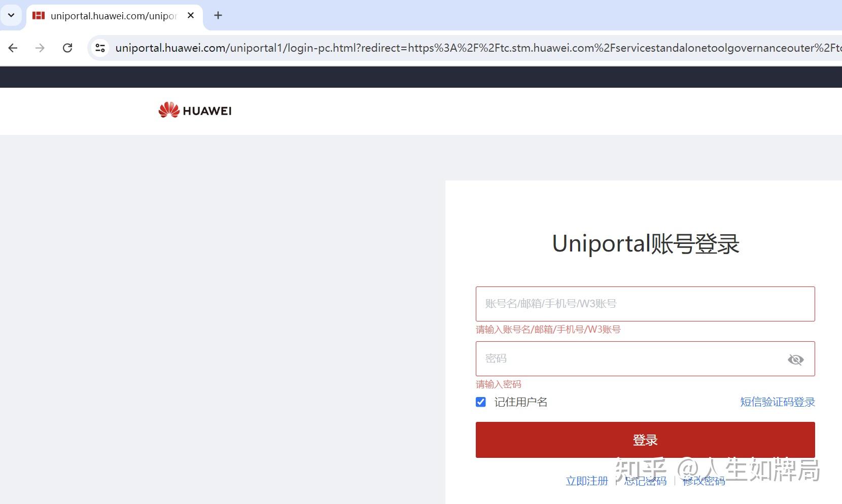Close the uniportal.huawei.com tab
Image resolution: width=842 pixels, height=504 pixels.
pos(191,15)
